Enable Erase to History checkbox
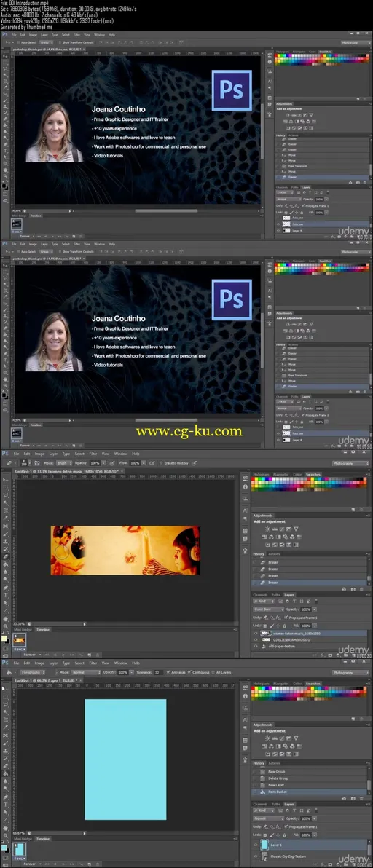The width and height of the screenshot is (373, 868). tap(160, 463)
